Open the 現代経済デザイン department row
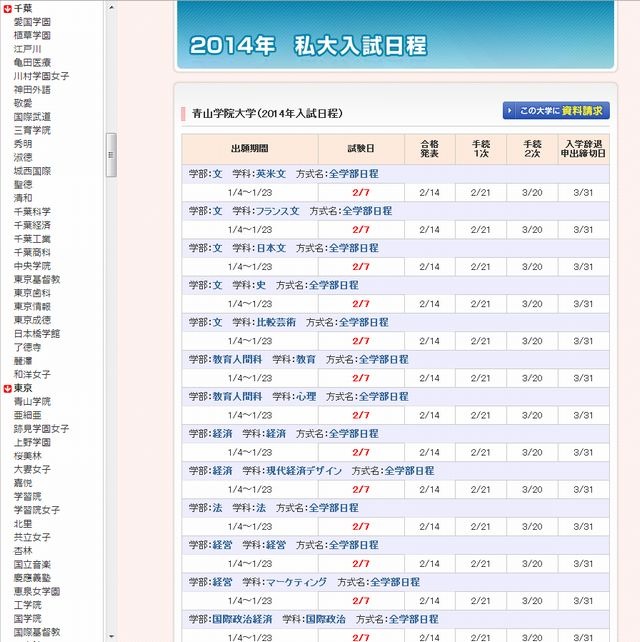The image size is (640, 642). [x=304, y=471]
